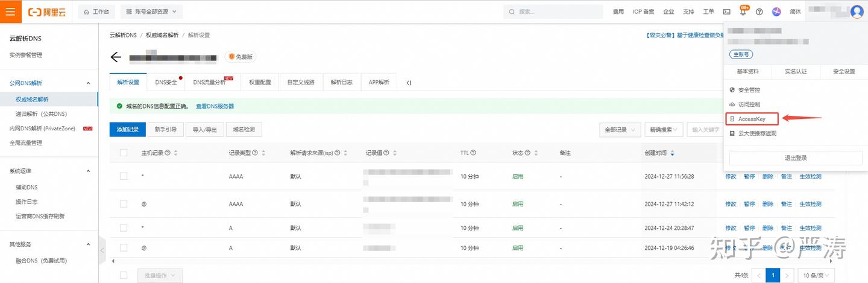Open the Cloud Shell terminal icon
Image resolution: width=868 pixels, height=283 pixels.
[726, 11]
